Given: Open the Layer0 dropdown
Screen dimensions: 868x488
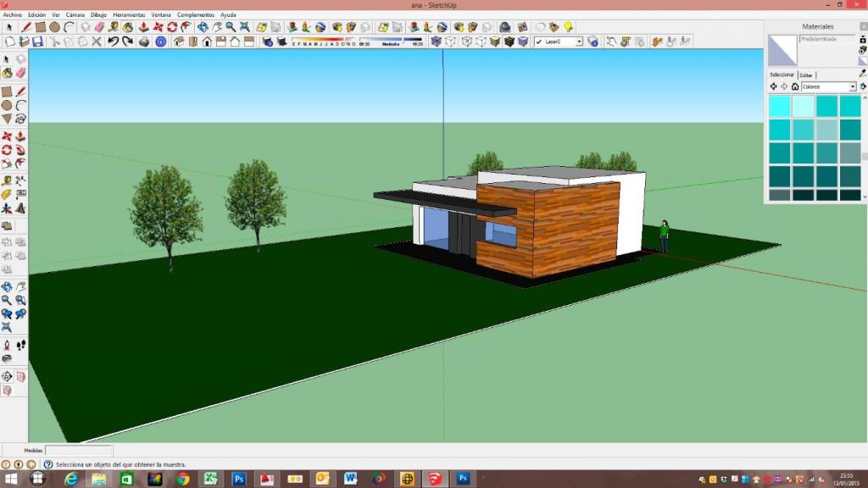Looking at the screenshot, I should [579, 41].
